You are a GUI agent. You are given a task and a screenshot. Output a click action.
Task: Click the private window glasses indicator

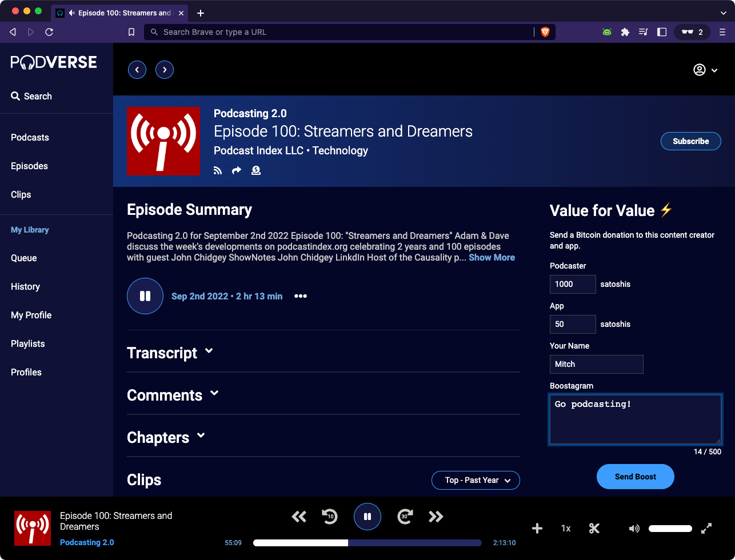692,32
